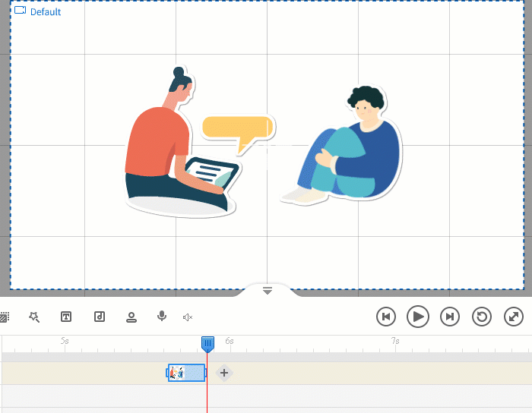
Task: Add a text element with T icon
Action: pyautogui.click(x=66, y=317)
